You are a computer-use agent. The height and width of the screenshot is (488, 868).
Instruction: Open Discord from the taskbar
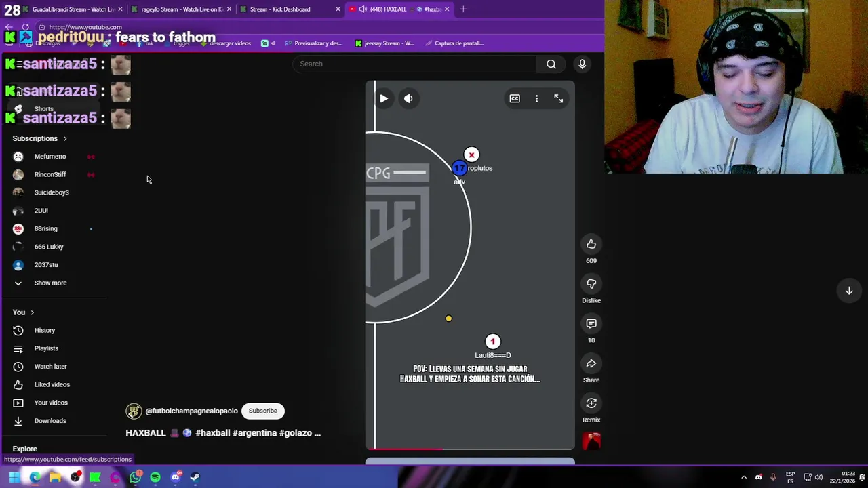click(176, 477)
